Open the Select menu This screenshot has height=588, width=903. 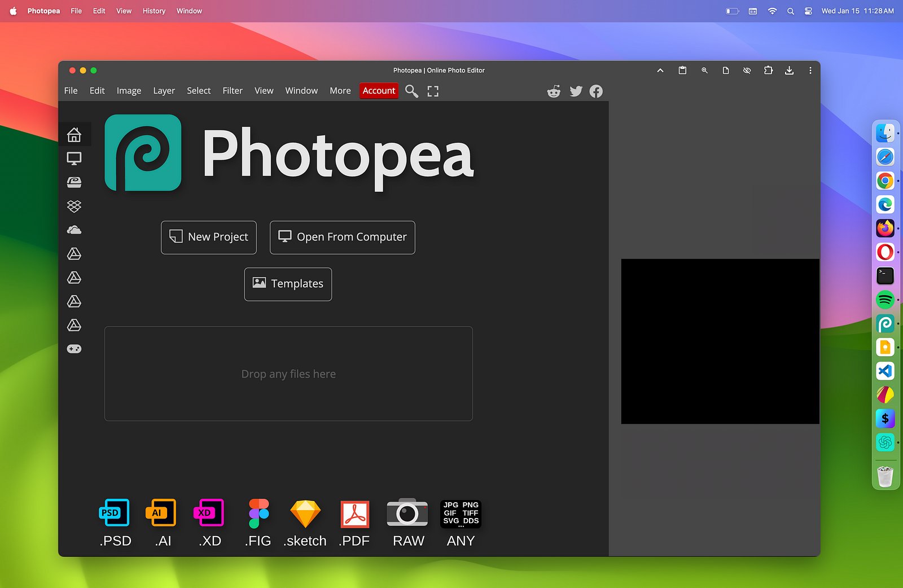click(199, 91)
